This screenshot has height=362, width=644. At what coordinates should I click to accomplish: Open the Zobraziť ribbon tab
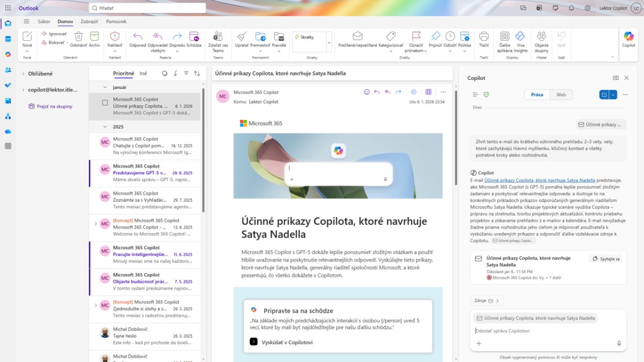coord(89,21)
